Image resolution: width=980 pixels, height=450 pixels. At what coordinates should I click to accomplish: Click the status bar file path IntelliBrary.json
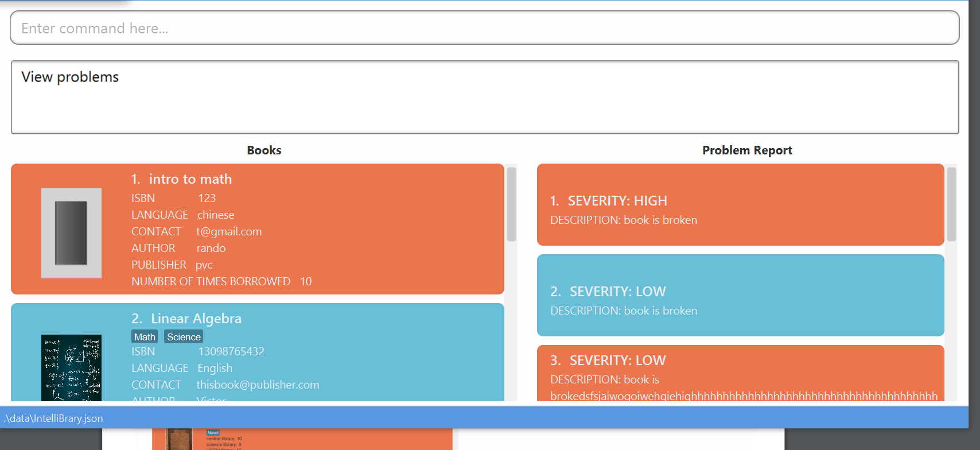pyautogui.click(x=53, y=418)
